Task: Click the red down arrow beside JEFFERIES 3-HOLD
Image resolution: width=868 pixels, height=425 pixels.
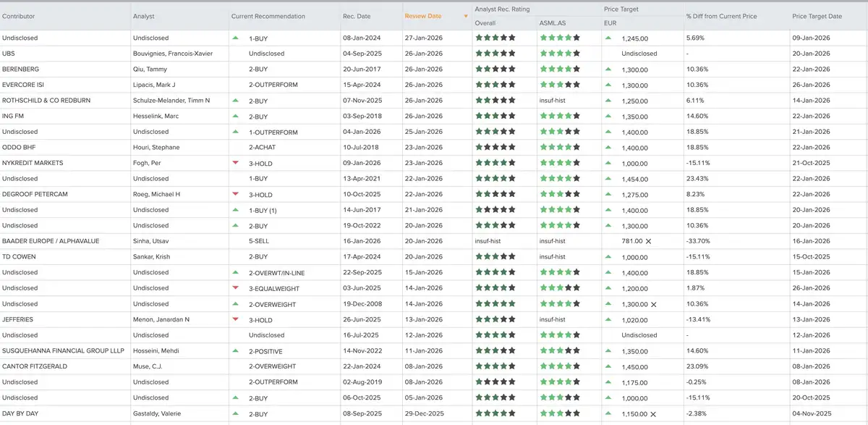Action: tap(235, 319)
